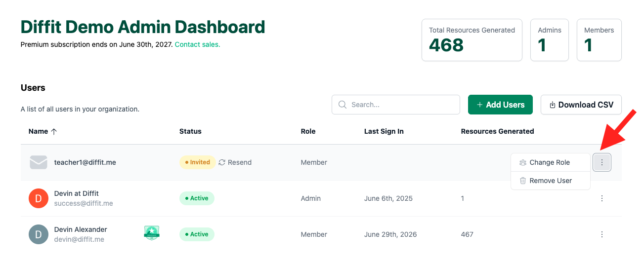Choose Change Role from the menu
644x261 pixels.
[x=551, y=162]
